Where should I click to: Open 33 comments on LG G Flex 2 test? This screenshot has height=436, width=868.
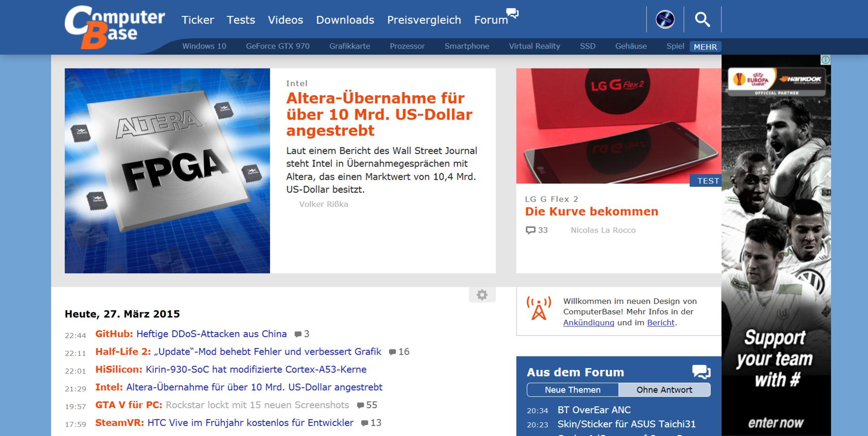pos(537,230)
